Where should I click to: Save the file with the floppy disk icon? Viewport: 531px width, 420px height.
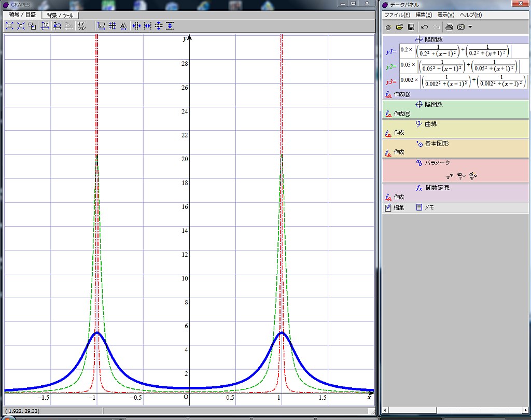coord(411,26)
